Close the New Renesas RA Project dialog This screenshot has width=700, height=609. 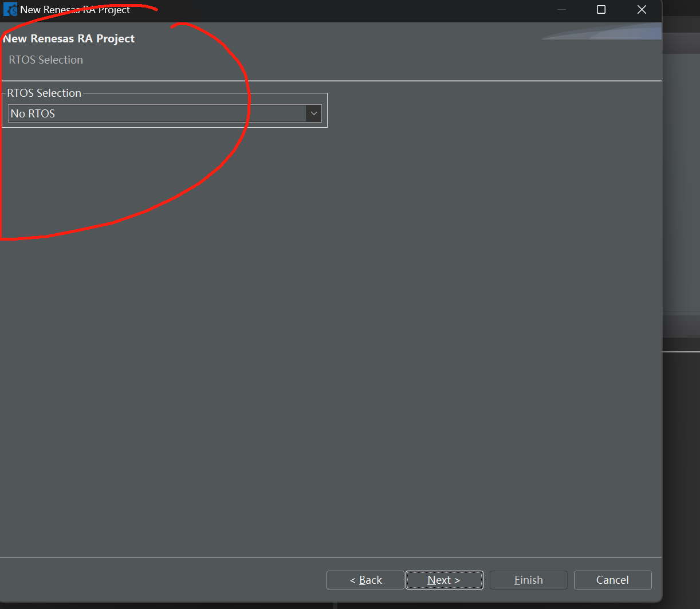[642, 10]
